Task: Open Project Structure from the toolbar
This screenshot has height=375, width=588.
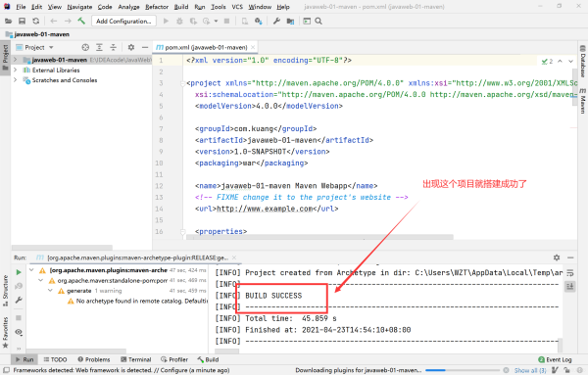Action: click(x=290, y=21)
